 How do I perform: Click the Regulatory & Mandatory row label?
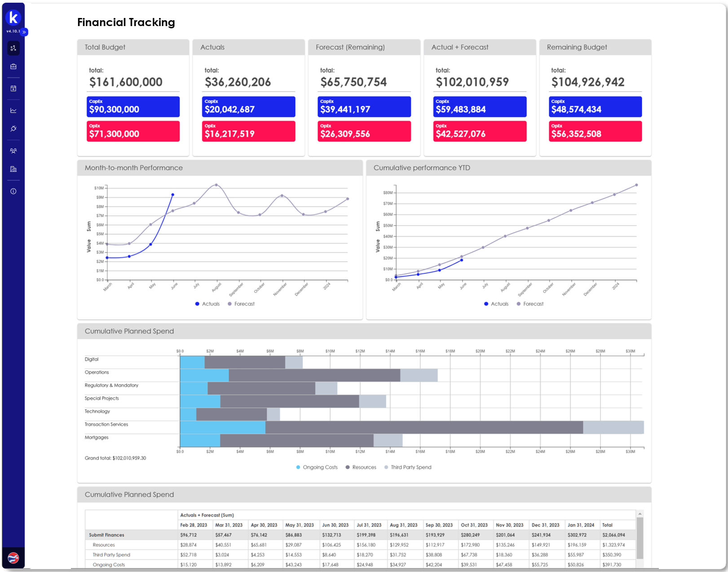point(111,385)
